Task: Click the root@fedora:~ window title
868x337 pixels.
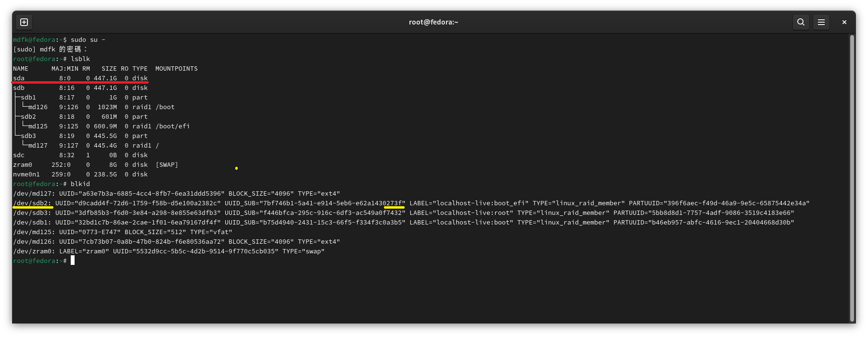Action: click(x=434, y=22)
